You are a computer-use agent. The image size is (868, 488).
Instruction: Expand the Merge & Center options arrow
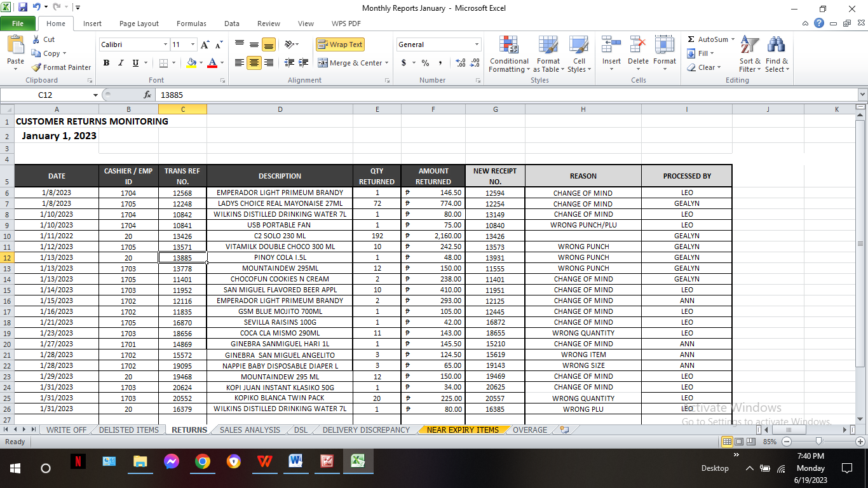388,63
